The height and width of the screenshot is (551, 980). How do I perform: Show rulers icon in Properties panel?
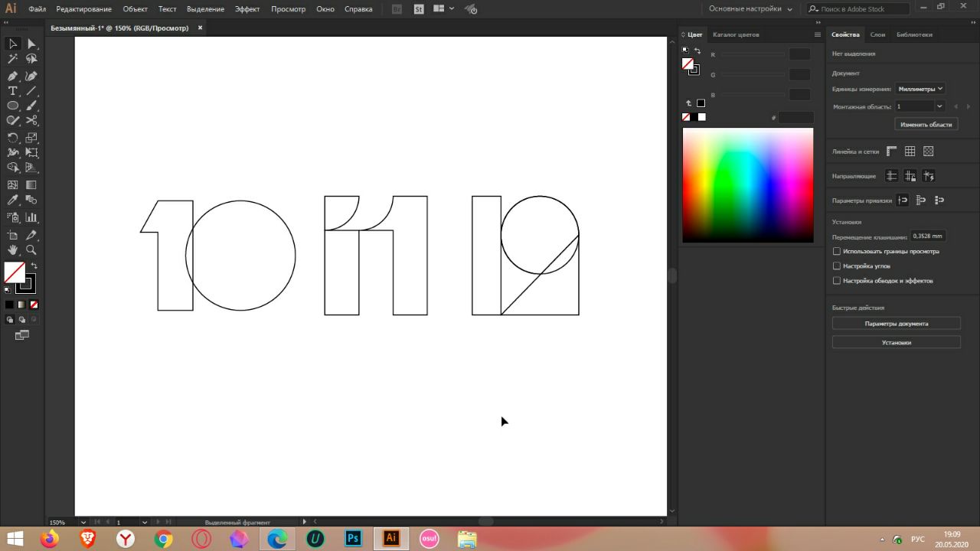tap(891, 152)
